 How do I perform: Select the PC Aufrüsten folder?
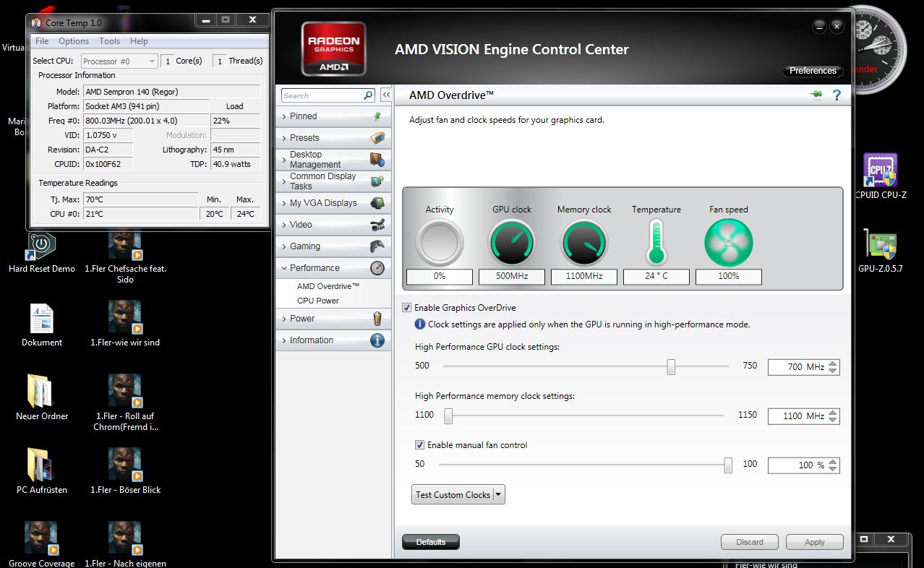click(42, 471)
